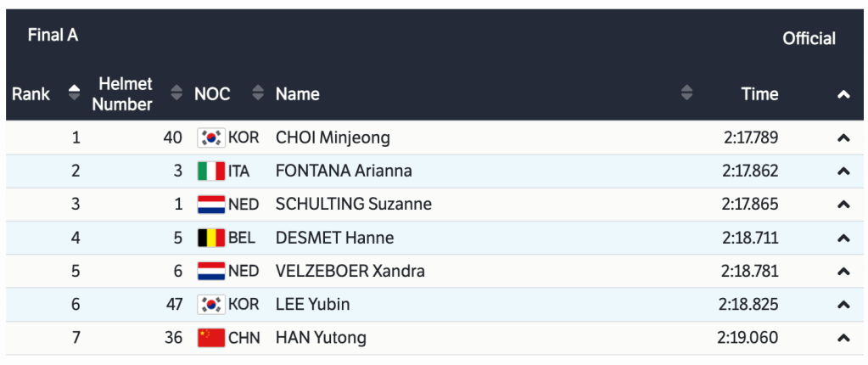Sort by Name column arrows
The height and width of the screenshot is (365, 868).
(686, 93)
